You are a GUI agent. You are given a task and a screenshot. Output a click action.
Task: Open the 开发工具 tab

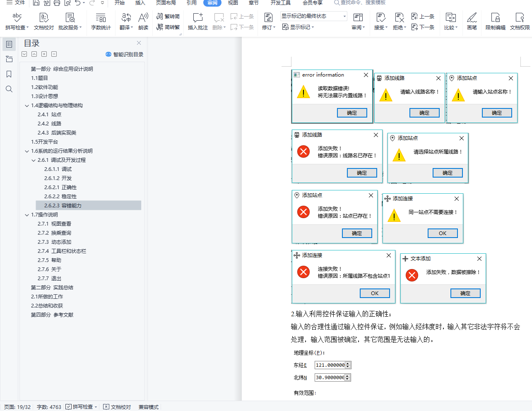(281, 2)
